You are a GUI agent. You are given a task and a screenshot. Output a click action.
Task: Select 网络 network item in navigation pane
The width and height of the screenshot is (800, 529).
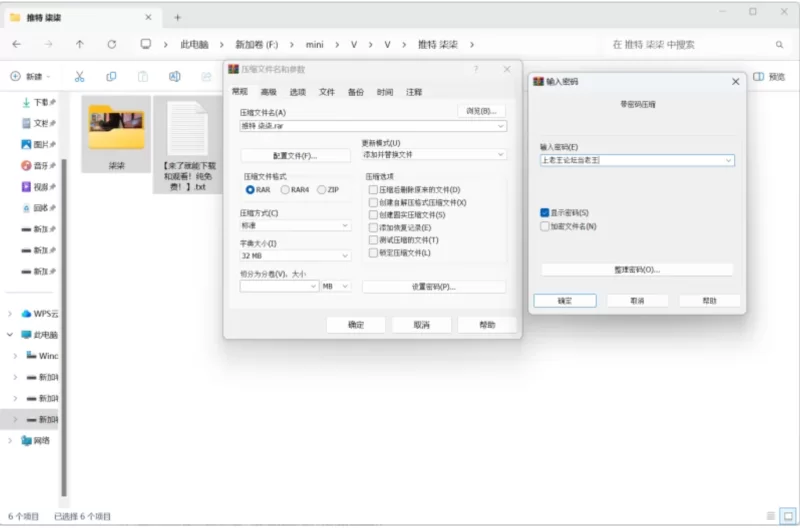(x=35, y=440)
